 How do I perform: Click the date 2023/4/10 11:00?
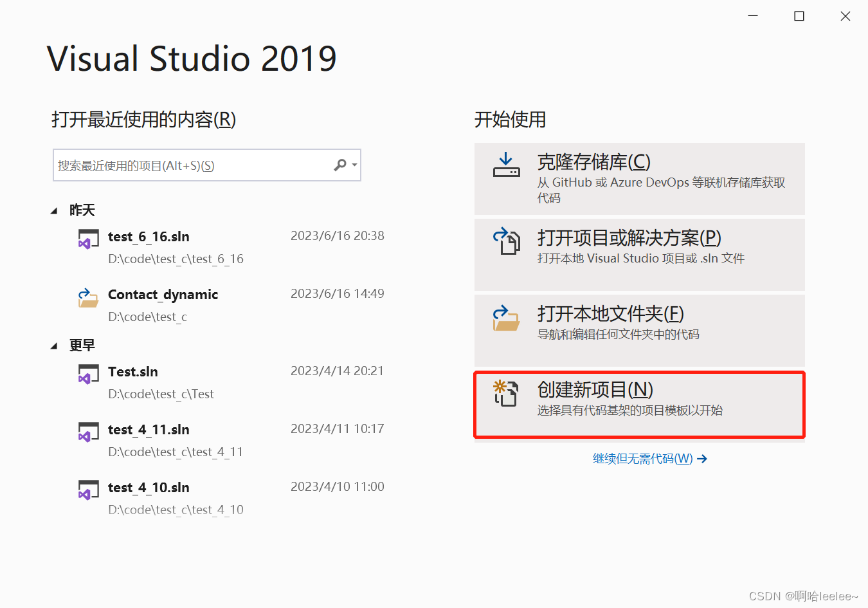(x=338, y=487)
